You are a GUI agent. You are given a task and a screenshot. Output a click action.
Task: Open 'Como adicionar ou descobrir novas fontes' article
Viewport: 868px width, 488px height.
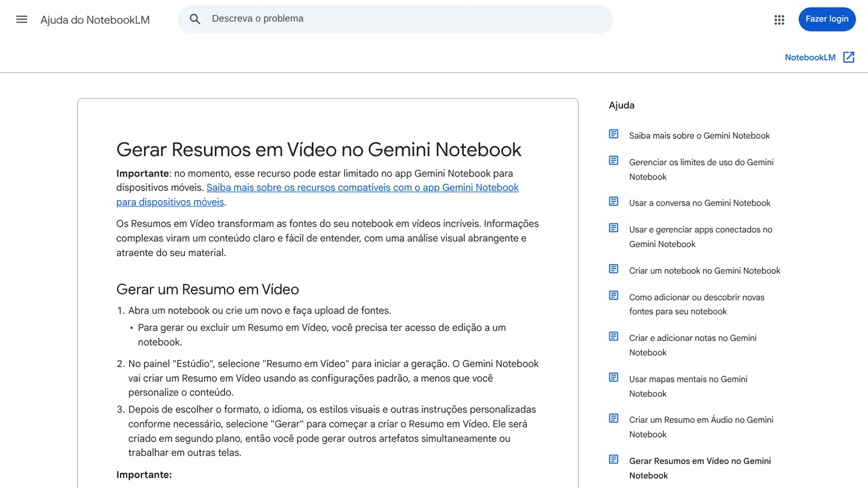click(x=697, y=304)
